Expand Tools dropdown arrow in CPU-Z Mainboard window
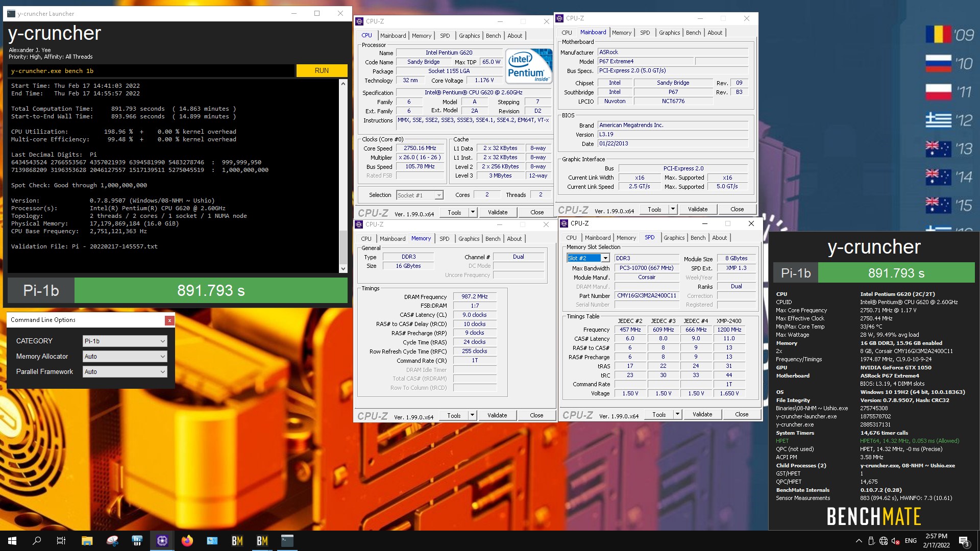980x551 pixels. (673, 209)
